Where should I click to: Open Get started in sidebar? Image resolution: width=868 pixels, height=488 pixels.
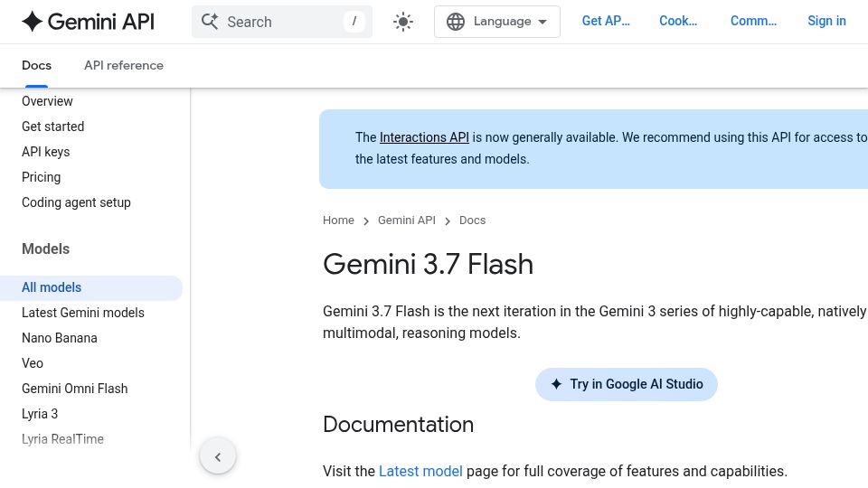(x=52, y=127)
